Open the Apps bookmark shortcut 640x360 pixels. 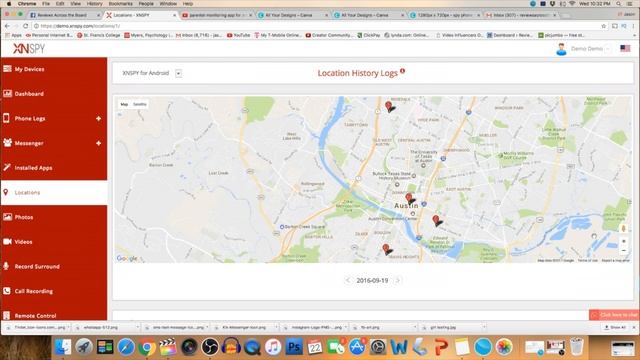point(13,36)
